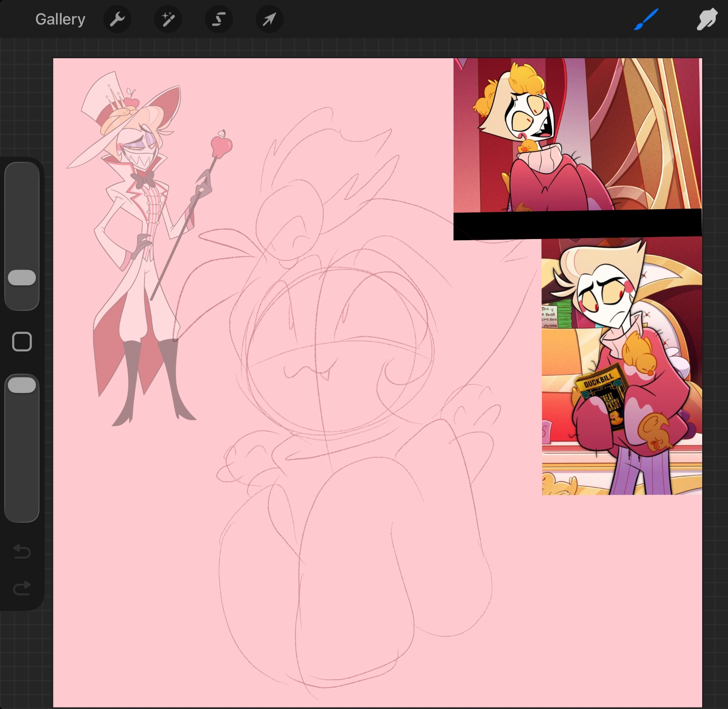The image size is (728, 709).
Task: Tap the Undo arrow in sidebar
Action: tap(22, 551)
